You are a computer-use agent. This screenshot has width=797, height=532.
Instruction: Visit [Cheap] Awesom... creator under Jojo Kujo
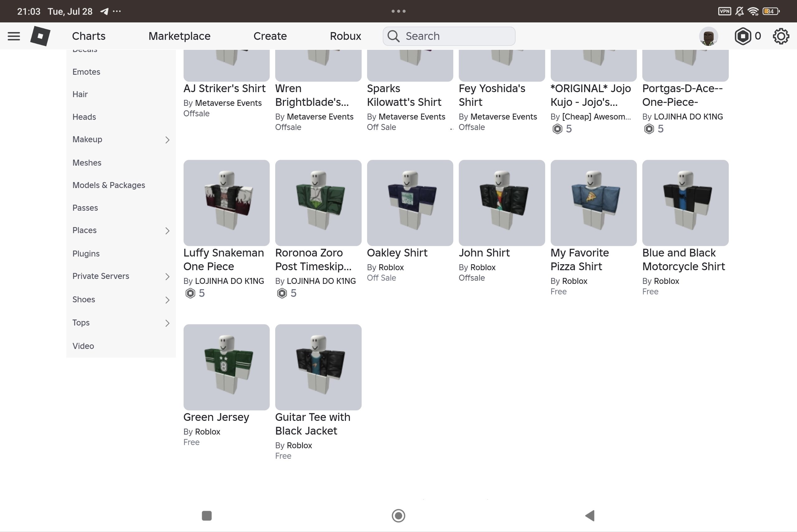point(597,117)
